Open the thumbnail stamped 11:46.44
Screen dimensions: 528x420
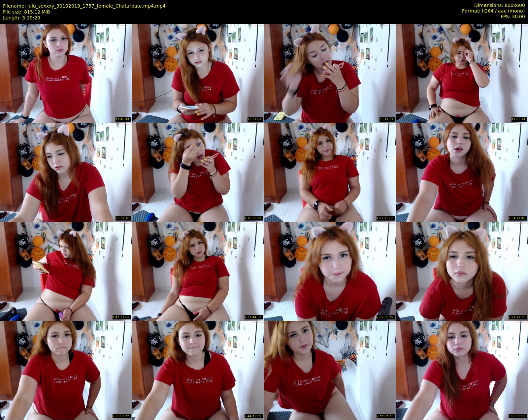pyautogui.click(x=66, y=74)
